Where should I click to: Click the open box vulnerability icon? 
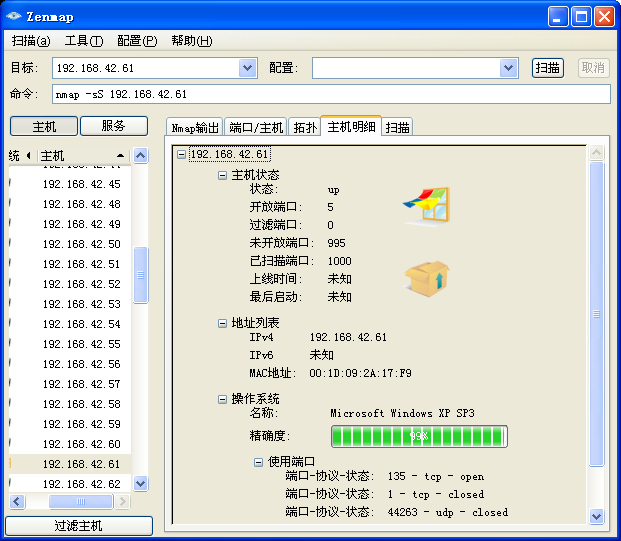(x=427, y=279)
